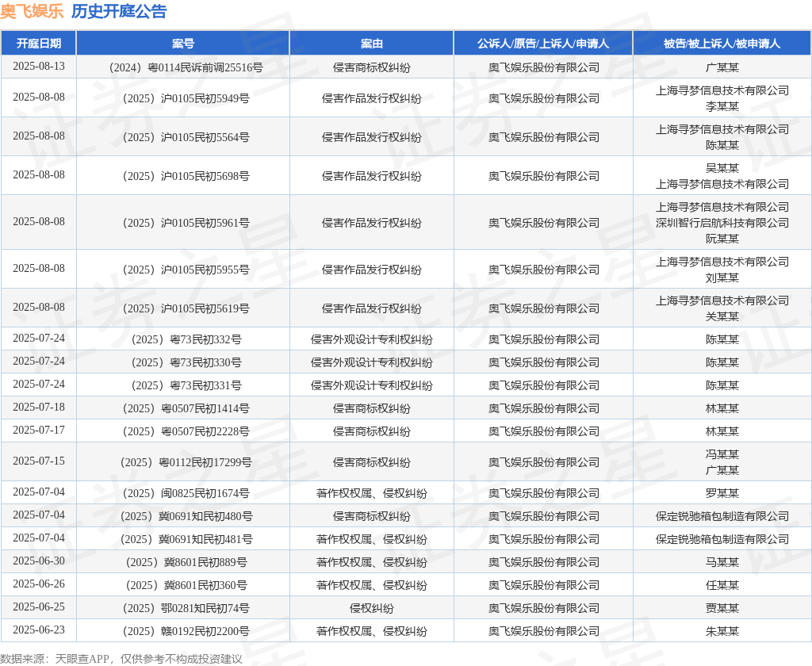
Task: Click defendant 罗某某
Action: 722,493
